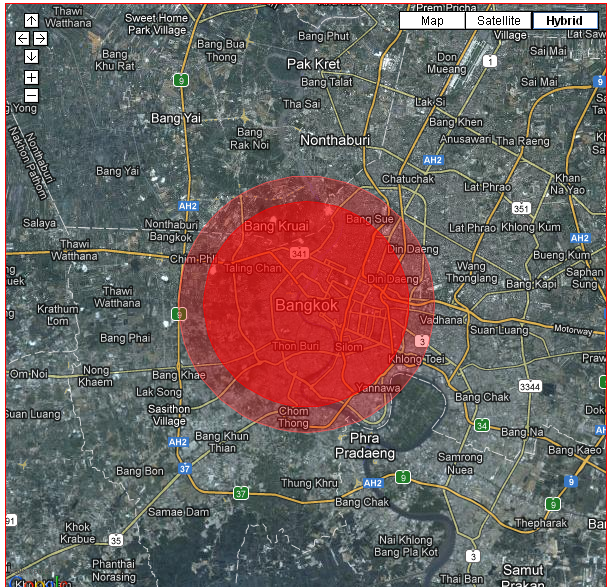Click the route 1 shield near Don Mueang
The width and height of the screenshot is (615, 587).
tap(490, 62)
